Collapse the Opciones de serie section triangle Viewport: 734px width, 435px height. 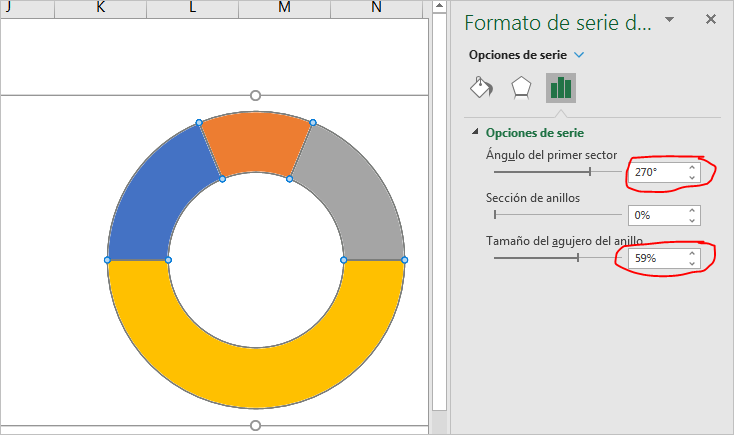(475, 132)
